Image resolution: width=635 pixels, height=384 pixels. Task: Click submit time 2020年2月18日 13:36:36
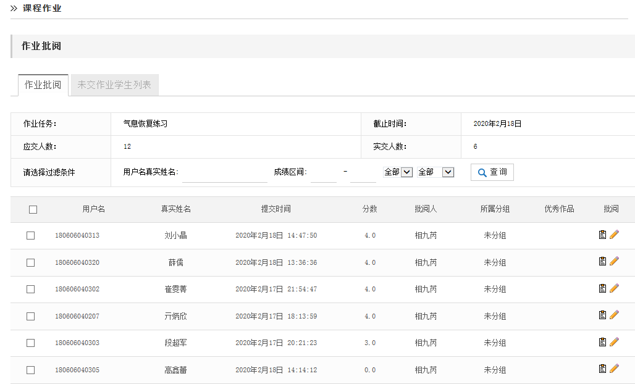pos(276,262)
